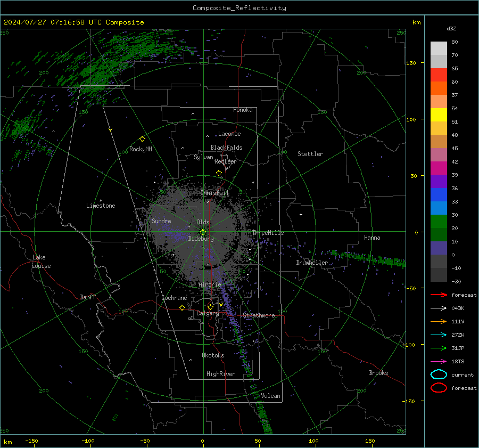Viewport: 479px width, 448px height.
Task: Pick the bright green 20-30 dBZ color swatch
Action: [x=439, y=222]
